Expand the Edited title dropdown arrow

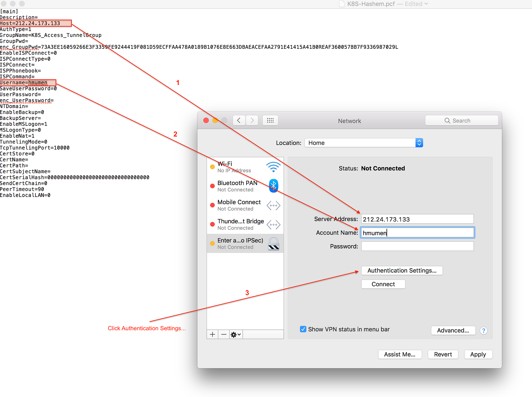tap(426, 4)
